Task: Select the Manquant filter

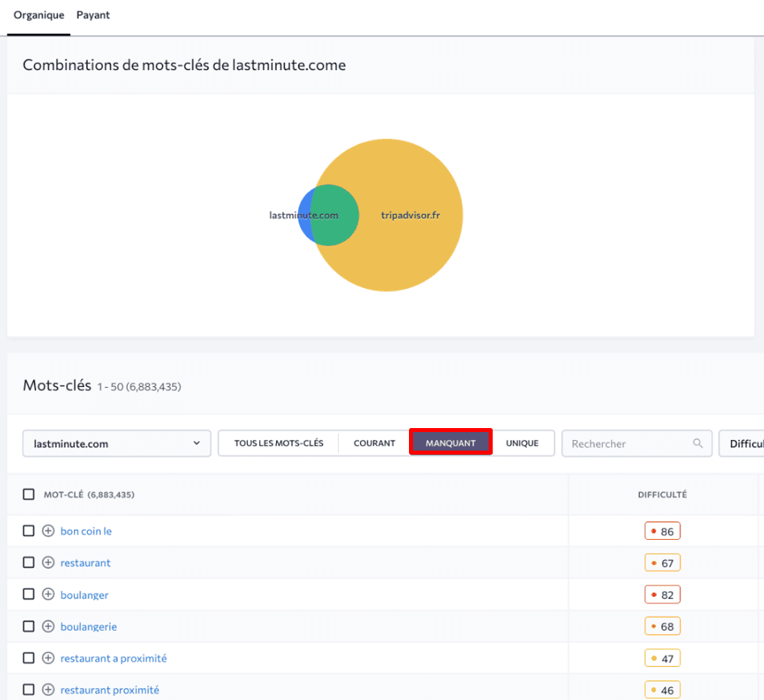Action: pos(451,443)
